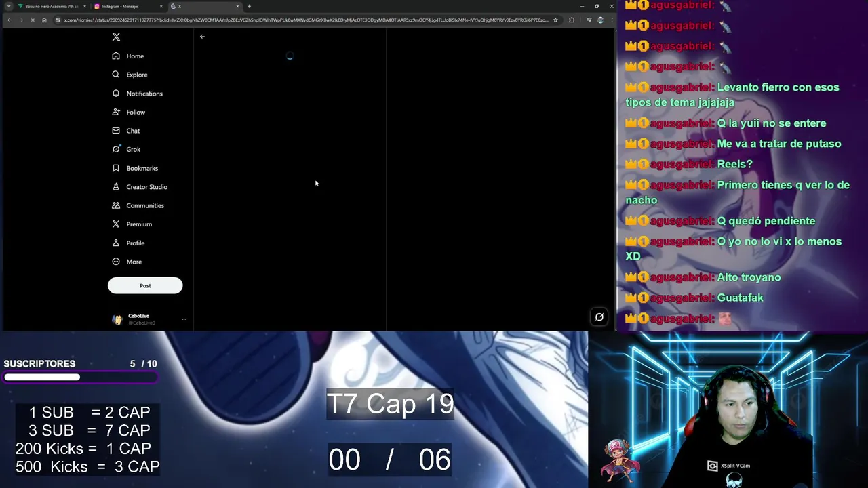Image resolution: width=868 pixels, height=488 pixels.
Task: Click the SUSCRIPTORES progress bar
Action: point(81,377)
